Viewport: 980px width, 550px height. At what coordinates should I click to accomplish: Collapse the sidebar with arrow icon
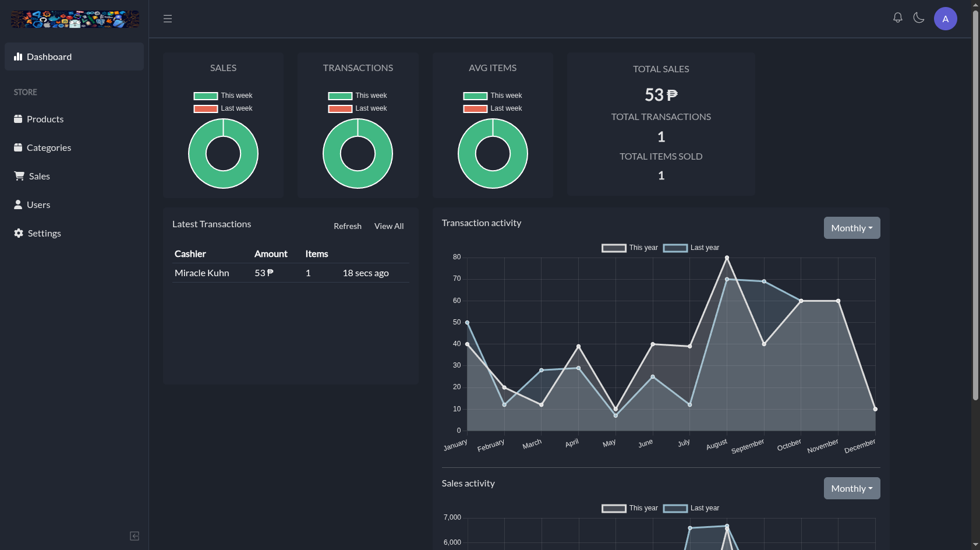click(135, 536)
